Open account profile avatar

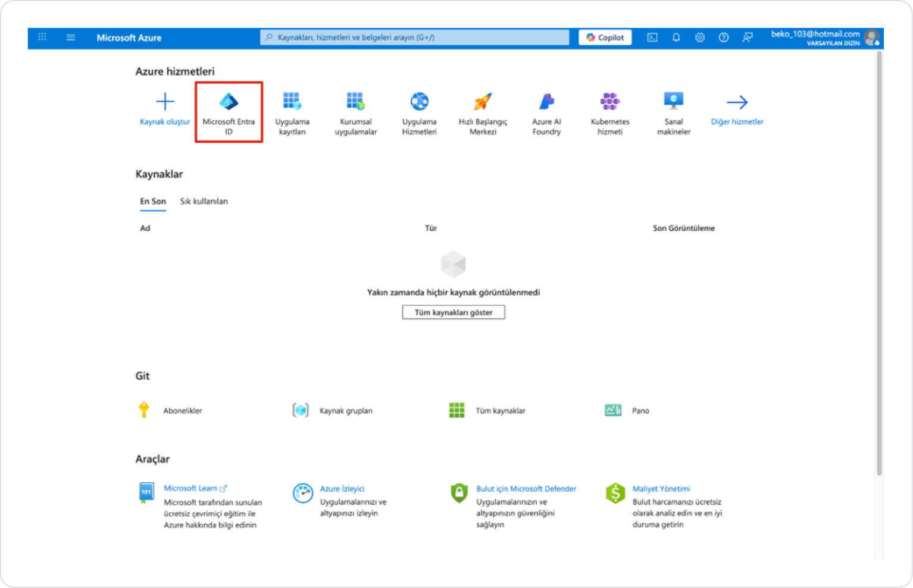[x=872, y=37]
